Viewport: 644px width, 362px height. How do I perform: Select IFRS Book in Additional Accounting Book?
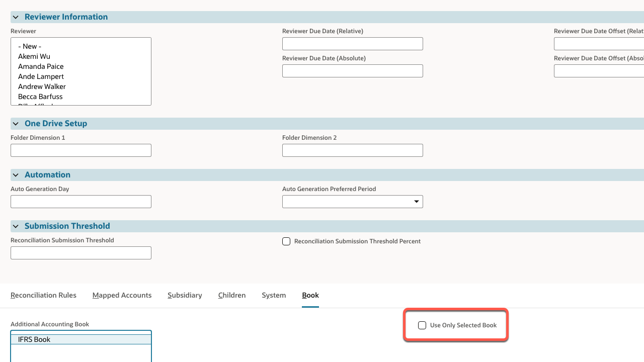pos(34,339)
